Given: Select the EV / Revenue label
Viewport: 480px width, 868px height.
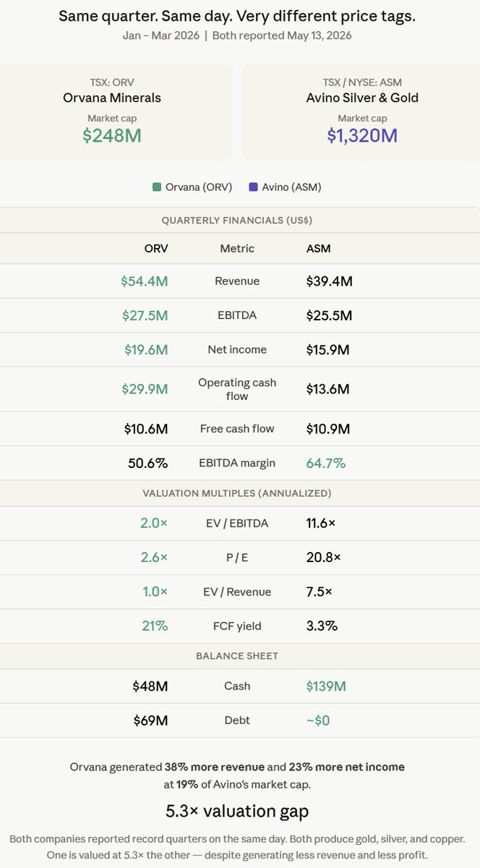Looking at the screenshot, I should tap(237, 592).
